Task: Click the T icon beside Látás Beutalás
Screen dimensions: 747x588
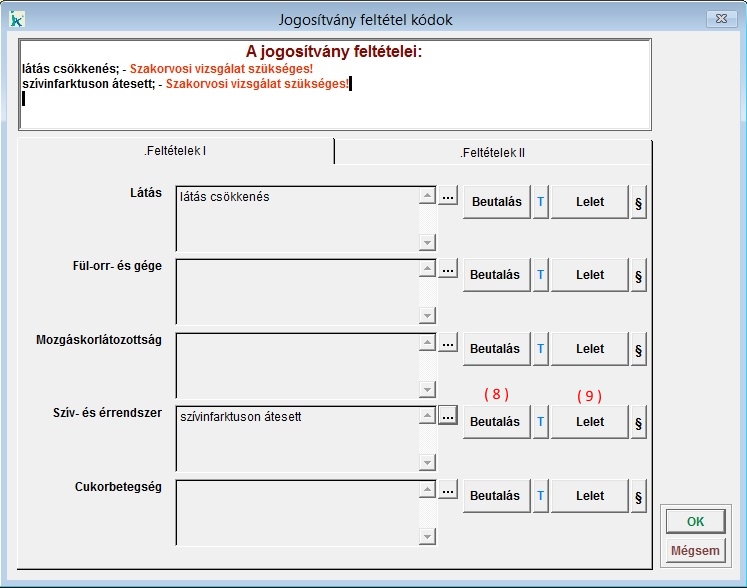Action: click(x=541, y=202)
